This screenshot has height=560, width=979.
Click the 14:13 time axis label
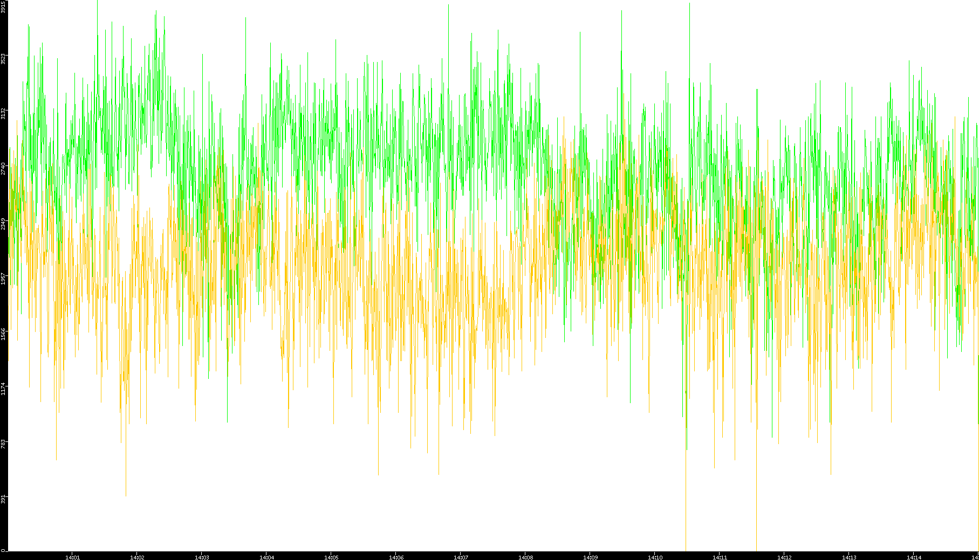pos(849,557)
